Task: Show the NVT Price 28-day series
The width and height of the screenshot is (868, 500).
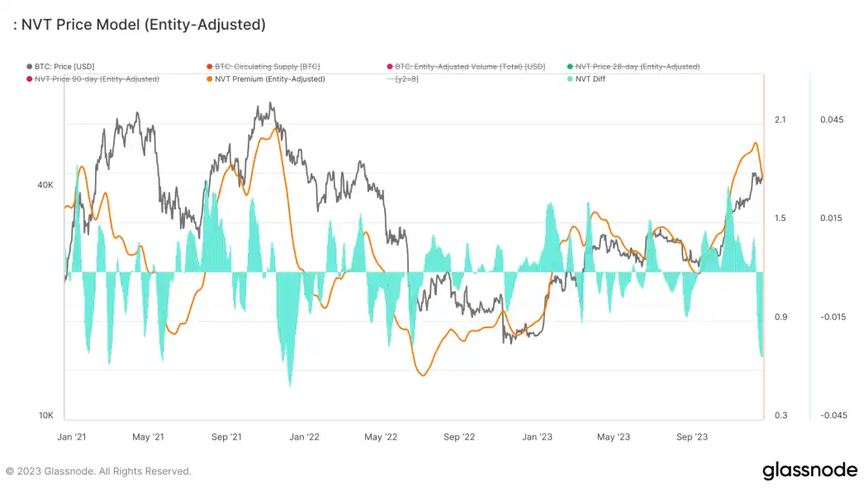Action: tap(633, 66)
